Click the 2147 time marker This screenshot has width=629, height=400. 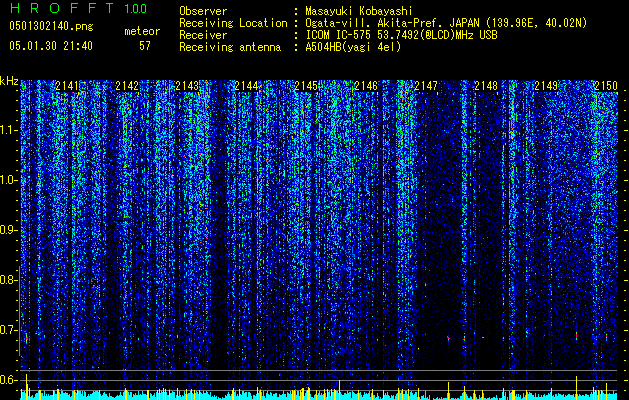[x=426, y=85]
